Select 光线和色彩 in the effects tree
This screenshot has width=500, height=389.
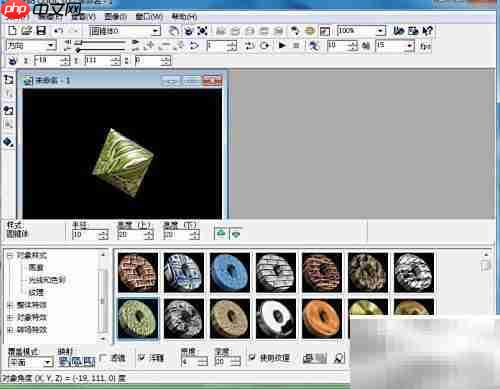47,280
